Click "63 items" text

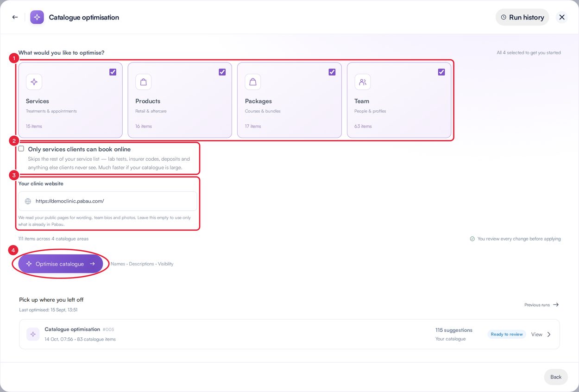[x=363, y=126]
